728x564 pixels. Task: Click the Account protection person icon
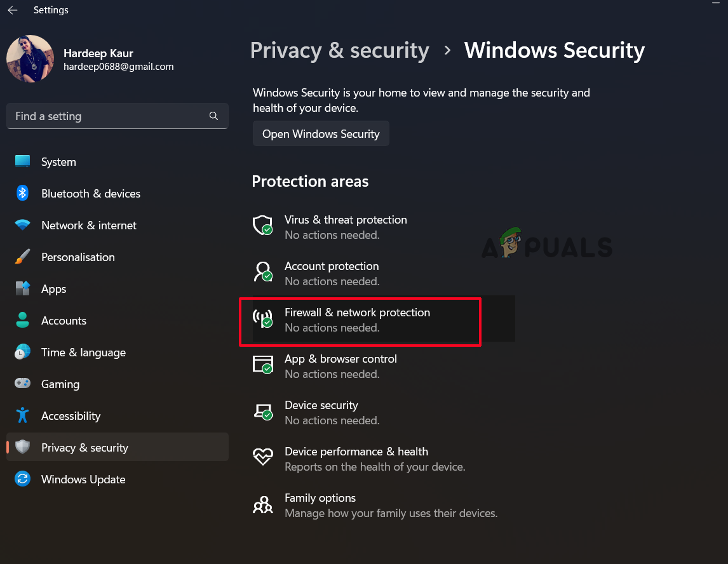coord(262,272)
